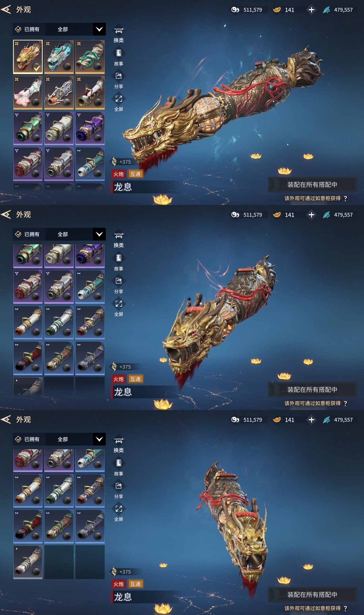The height and width of the screenshot is (615, 364).
Task: Toggle 已拥有 owned filter in middle screenshot
Action: point(27,234)
